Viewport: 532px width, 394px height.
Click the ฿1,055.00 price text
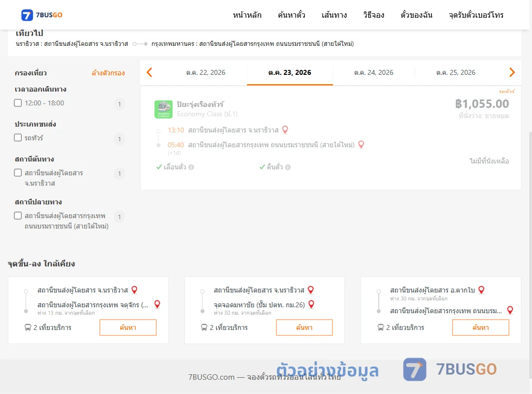click(x=482, y=104)
